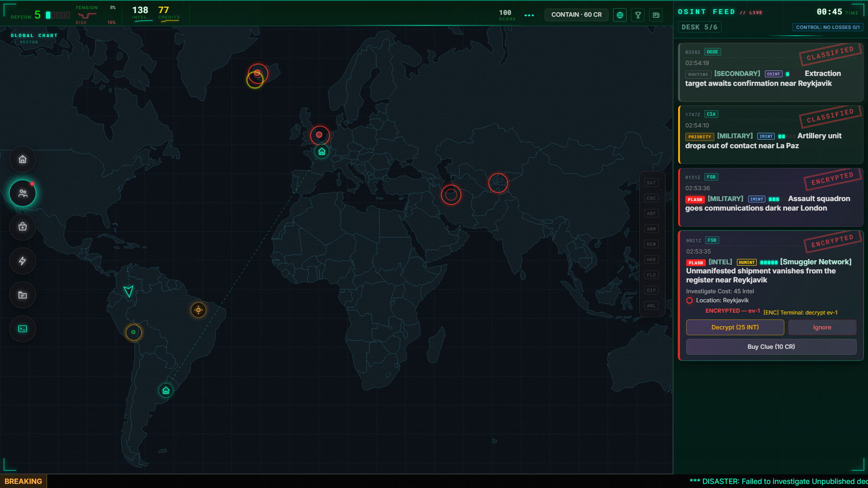Open the CIA artillery unit La Paz card
The image size is (868, 488).
[771, 135]
